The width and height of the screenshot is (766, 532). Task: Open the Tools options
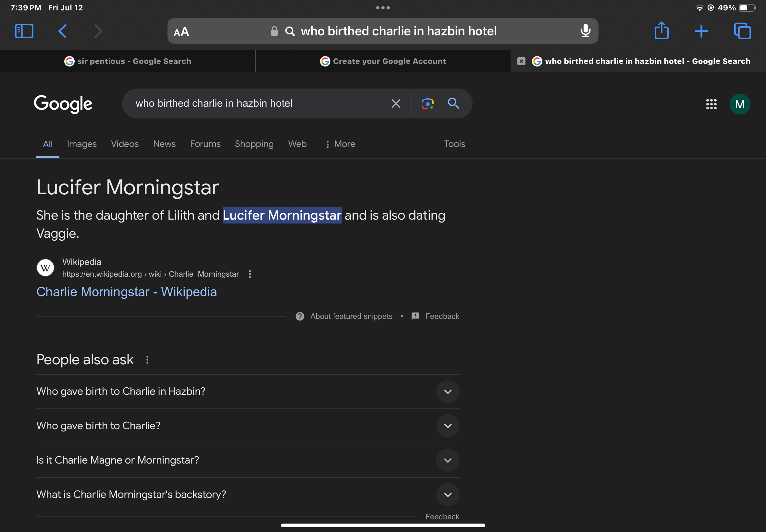point(454,144)
